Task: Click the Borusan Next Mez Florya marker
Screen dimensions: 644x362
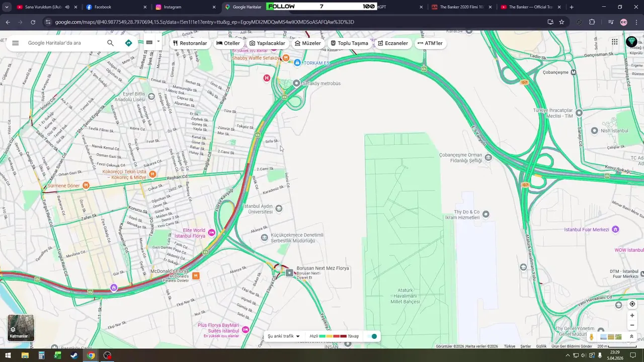Action: point(289,273)
